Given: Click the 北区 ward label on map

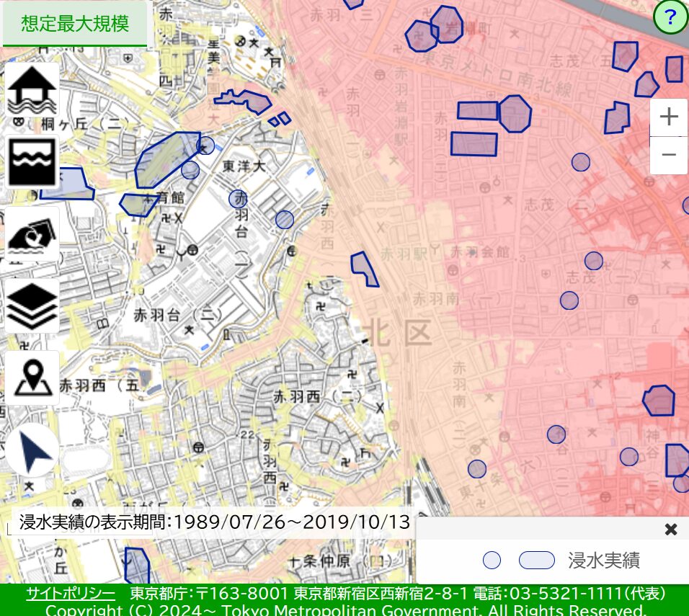Looking at the screenshot, I should tap(397, 334).
